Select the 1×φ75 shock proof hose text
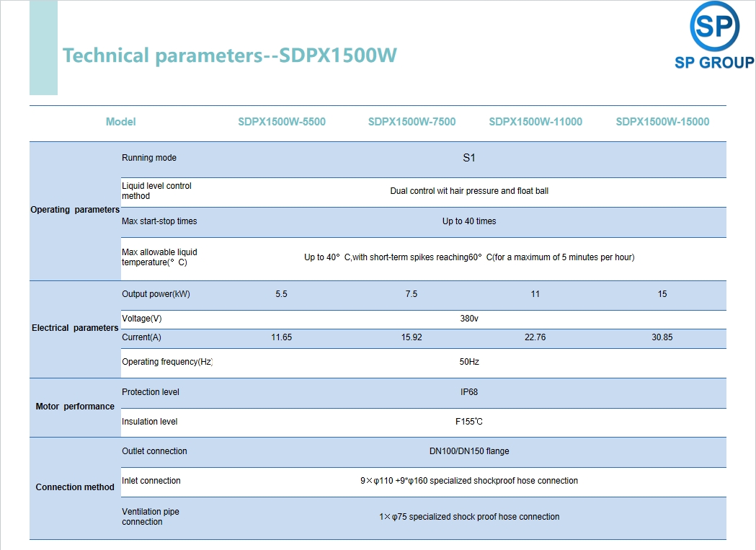The height and width of the screenshot is (550, 756). pos(469,517)
